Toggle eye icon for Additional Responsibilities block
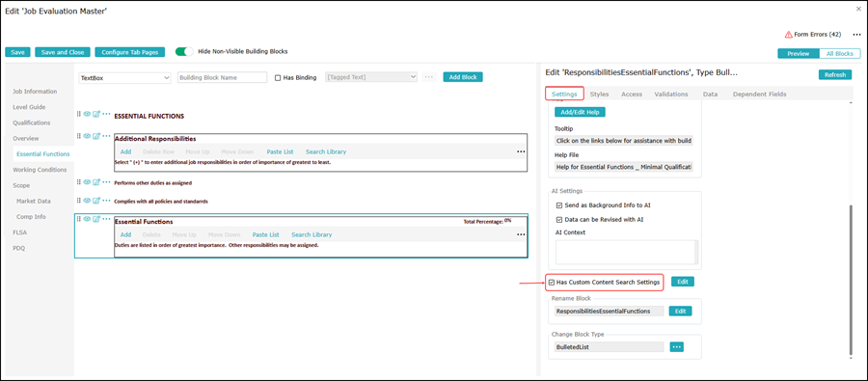Image resolution: width=868 pixels, height=381 pixels. pyautogui.click(x=87, y=136)
